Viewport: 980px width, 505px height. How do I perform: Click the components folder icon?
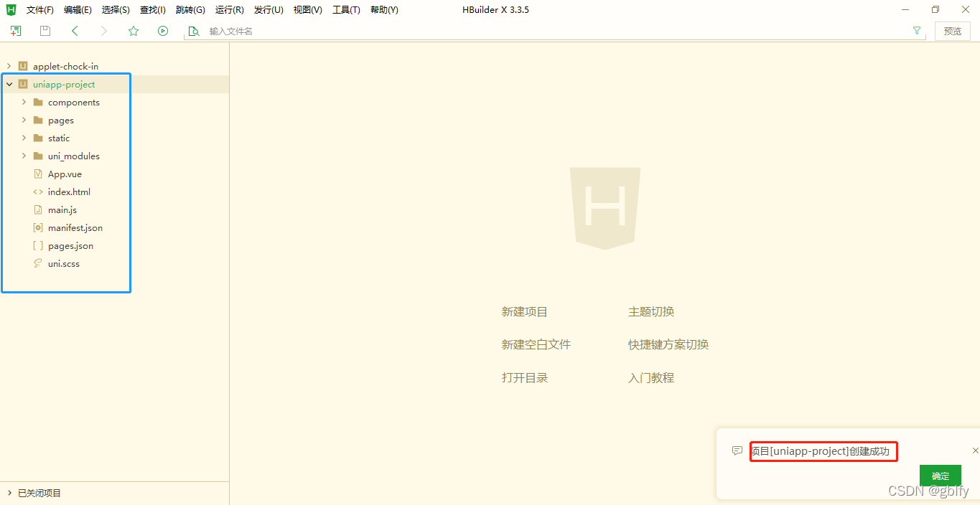click(x=38, y=102)
